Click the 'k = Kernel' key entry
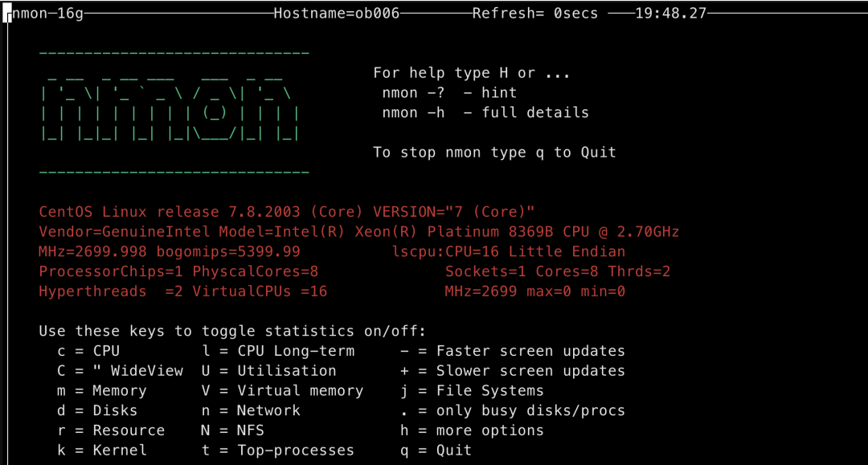The image size is (868, 465). tap(102, 451)
